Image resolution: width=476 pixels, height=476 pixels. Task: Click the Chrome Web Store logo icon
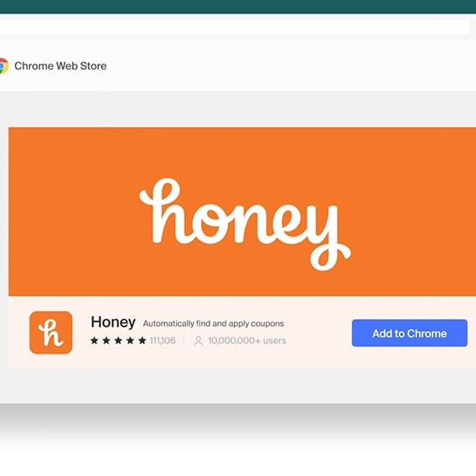[x=3, y=66]
